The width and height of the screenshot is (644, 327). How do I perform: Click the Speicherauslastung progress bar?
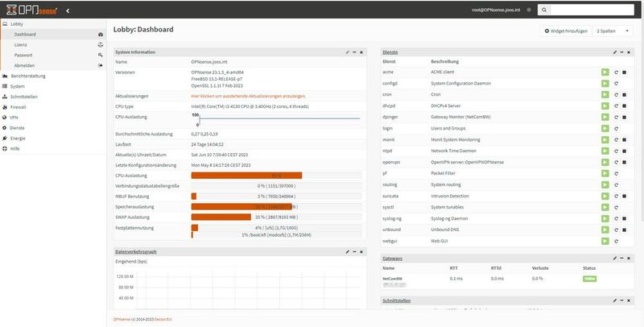pyautogui.click(x=276, y=207)
